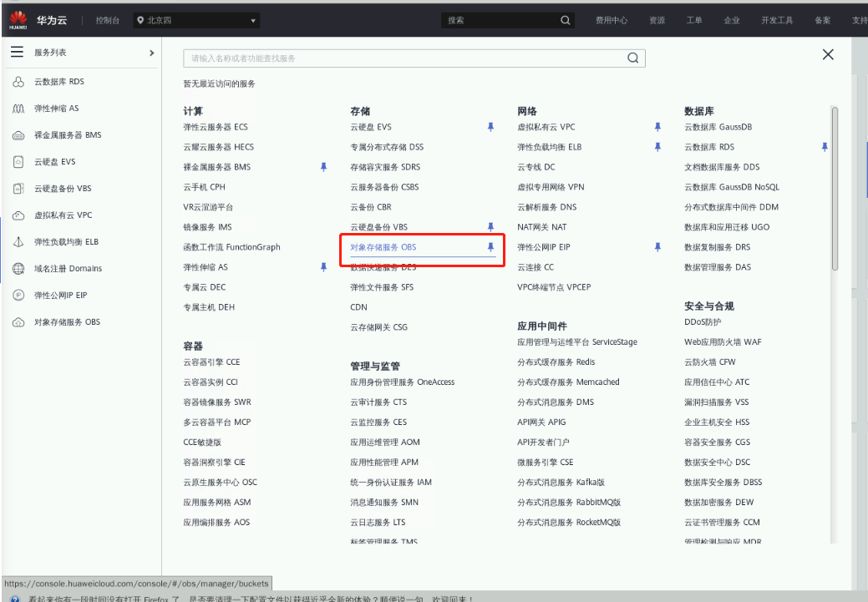The image size is (868, 602).
Task: Open 专属主机 DEH service
Action: pos(209,307)
